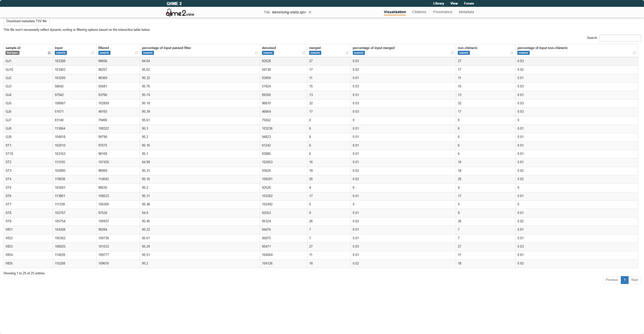Open the Provenance tab
This screenshot has height=334, width=644.
[x=443, y=12]
